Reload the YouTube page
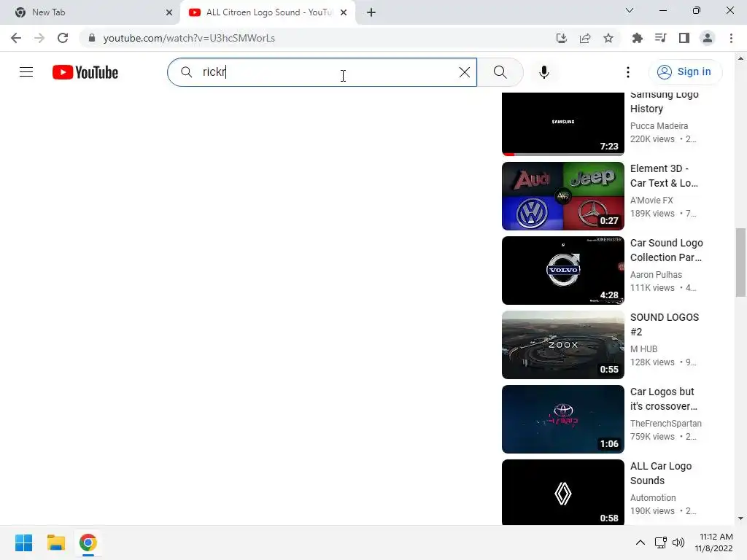The height and width of the screenshot is (560, 747). [x=63, y=38]
